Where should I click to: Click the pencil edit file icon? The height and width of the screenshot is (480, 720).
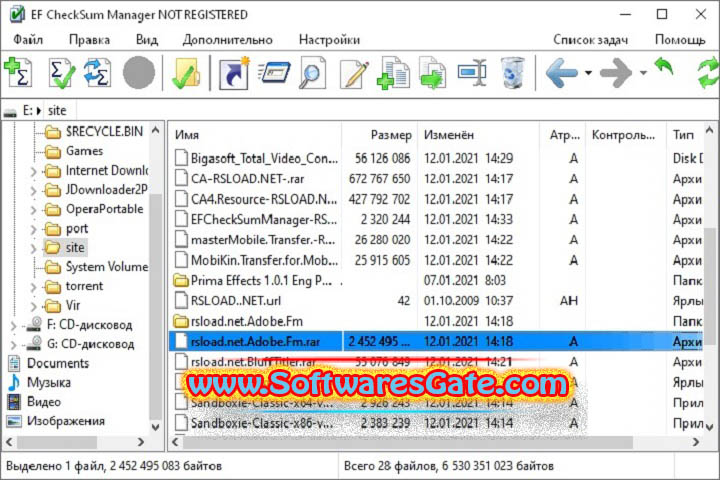(x=354, y=72)
